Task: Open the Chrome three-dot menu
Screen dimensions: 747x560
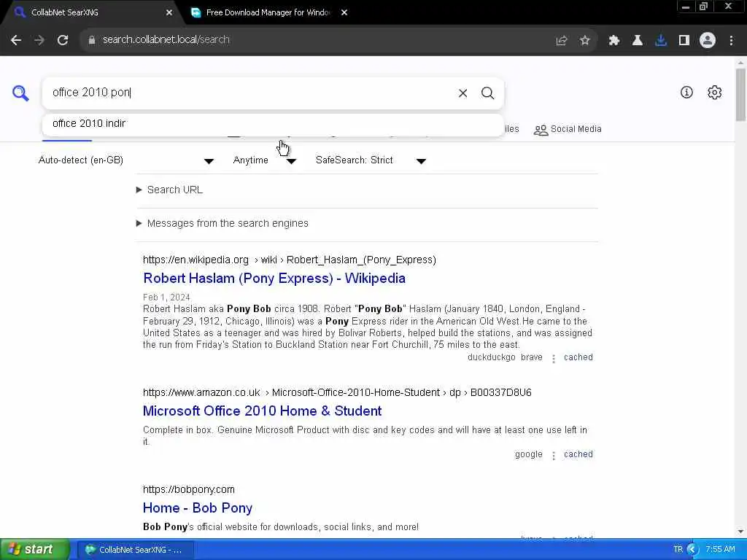Action: click(731, 41)
